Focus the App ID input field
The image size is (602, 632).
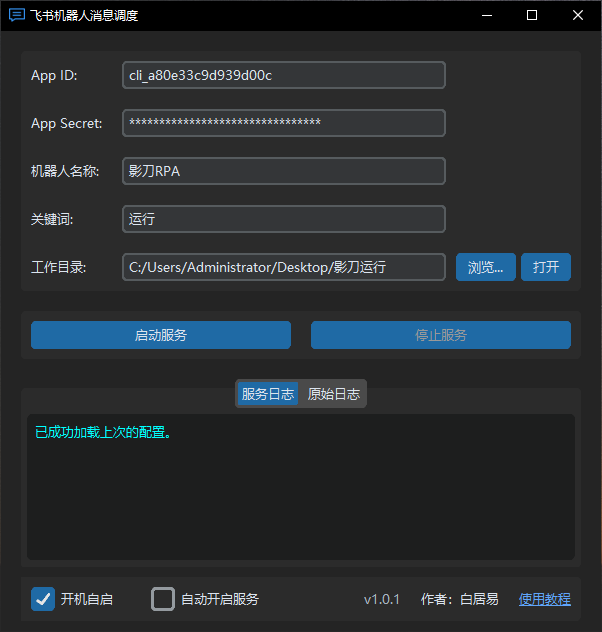(283, 75)
